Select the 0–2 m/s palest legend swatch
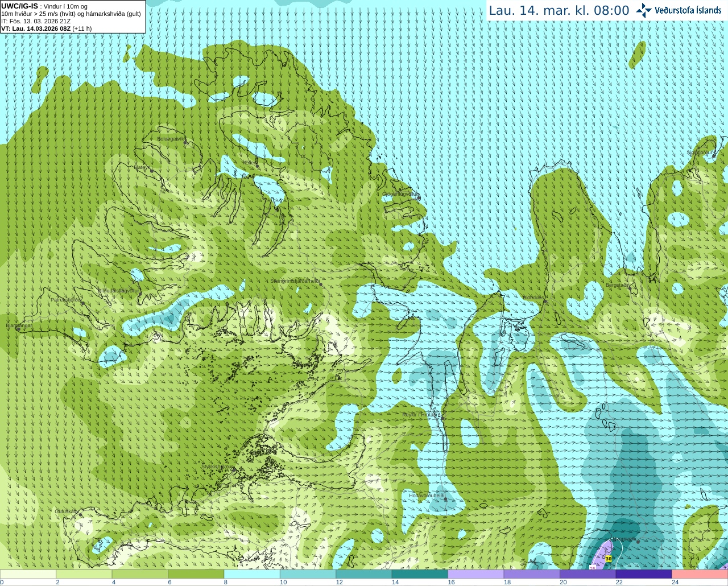This screenshot has width=728, height=586. pos(28,574)
